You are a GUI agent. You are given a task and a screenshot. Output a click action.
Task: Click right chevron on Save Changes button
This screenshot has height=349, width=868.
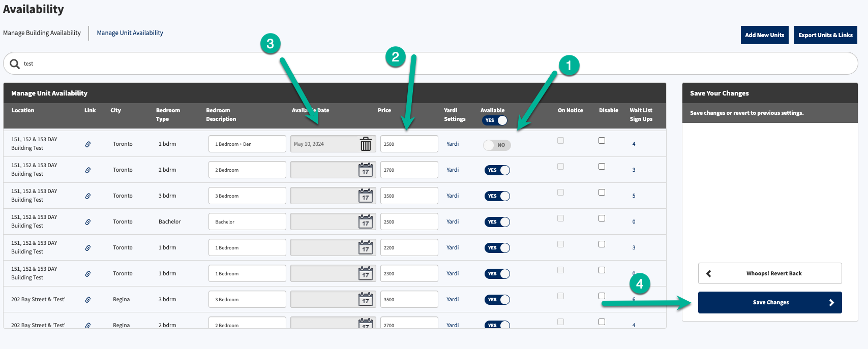coord(831,302)
